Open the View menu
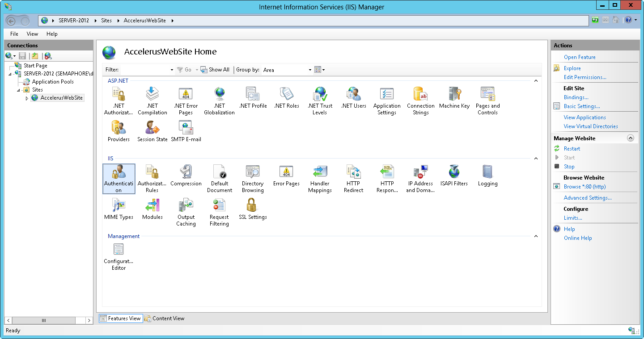 coord(32,34)
